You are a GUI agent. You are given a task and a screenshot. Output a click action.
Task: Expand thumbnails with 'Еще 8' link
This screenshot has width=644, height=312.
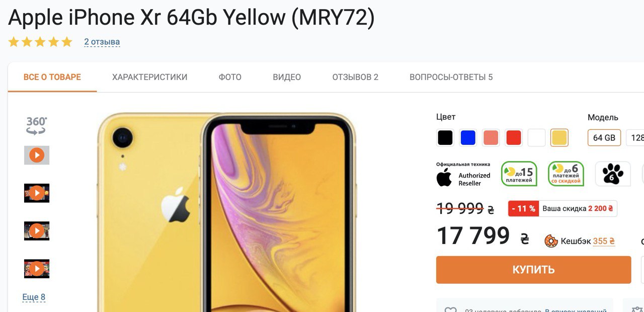pos(34,297)
